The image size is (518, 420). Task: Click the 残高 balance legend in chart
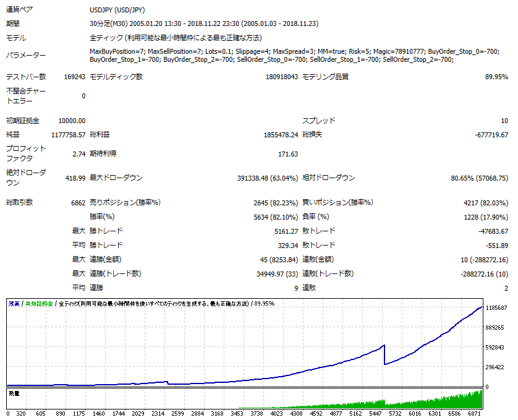coord(14,304)
